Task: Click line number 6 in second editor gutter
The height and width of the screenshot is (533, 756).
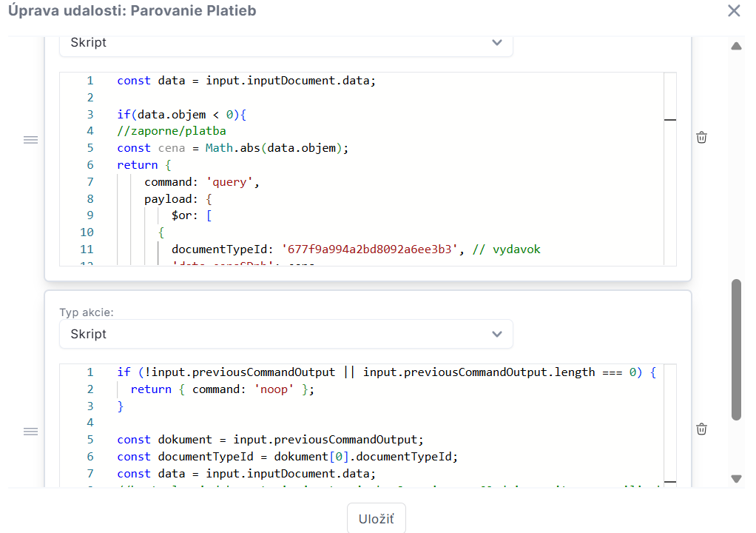Action: pyautogui.click(x=90, y=456)
